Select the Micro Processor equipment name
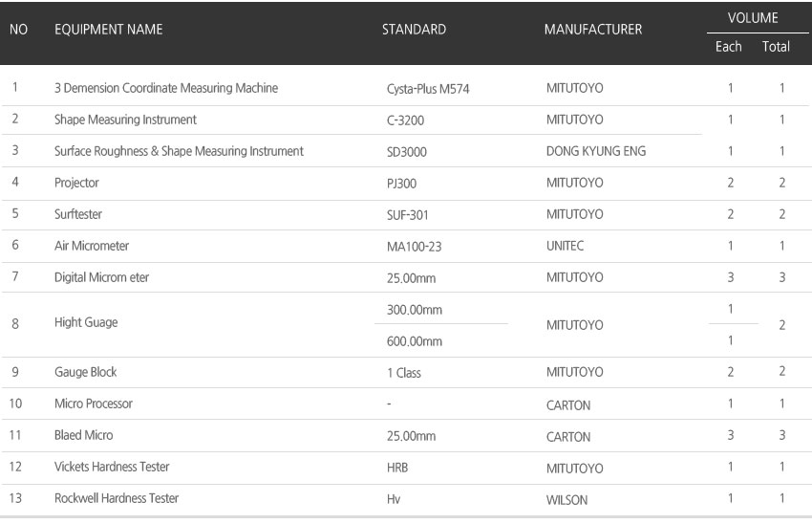This screenshot has height=524, width=812. tap(94, 404)
